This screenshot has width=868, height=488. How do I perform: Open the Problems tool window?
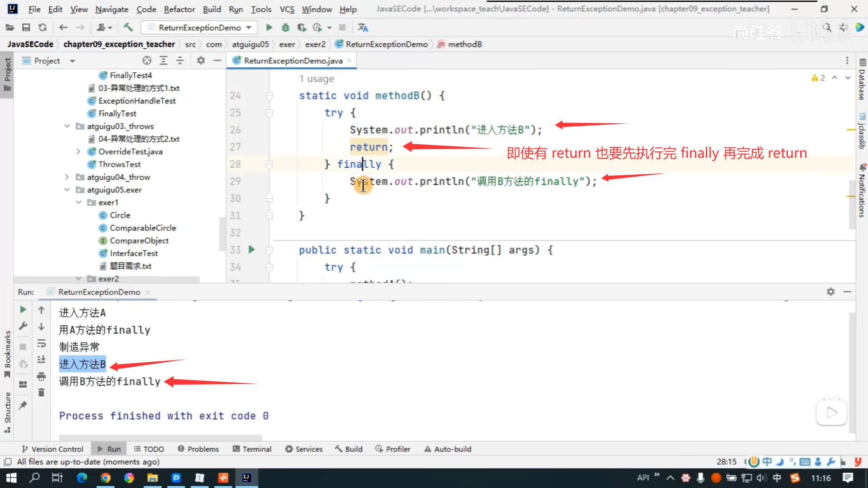(x=198, y=449)
